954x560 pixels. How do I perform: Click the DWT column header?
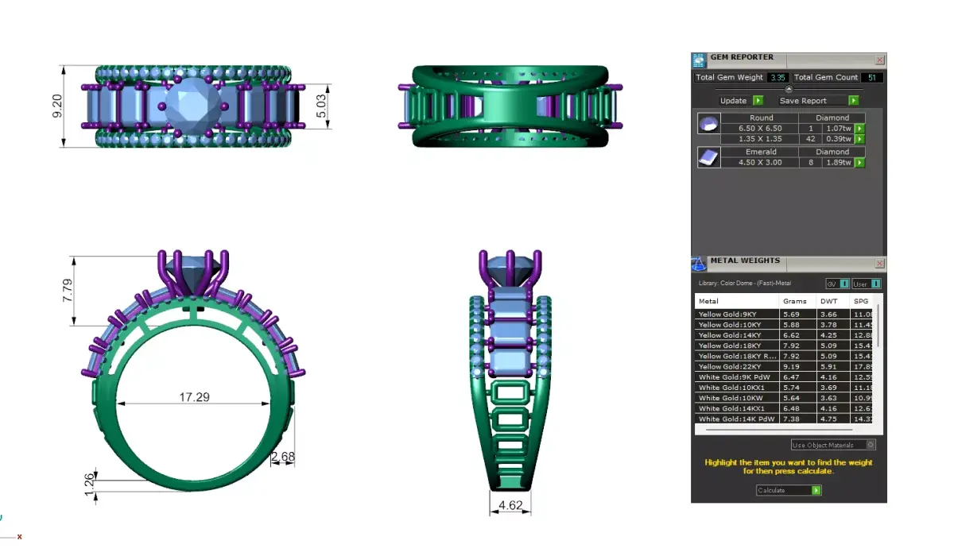tap(834, 301)
